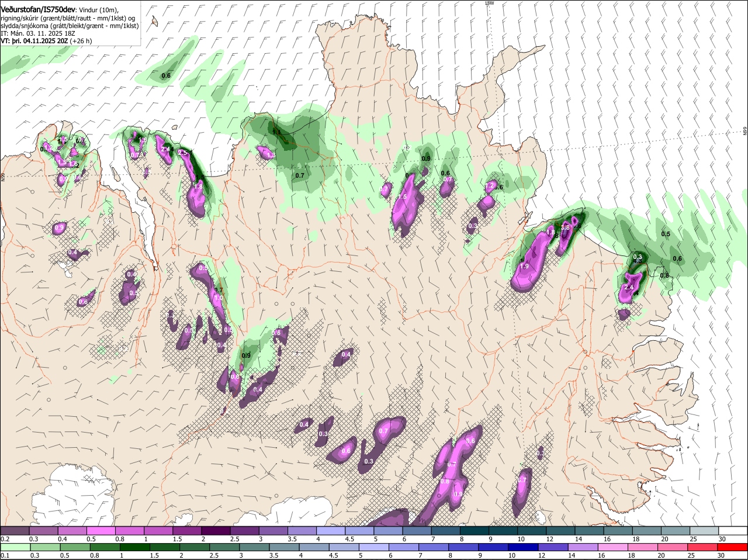Click the rigning/skúrir legend description line
The width and height of the screenshot is (748, 560).
click(x=68, y=18)
